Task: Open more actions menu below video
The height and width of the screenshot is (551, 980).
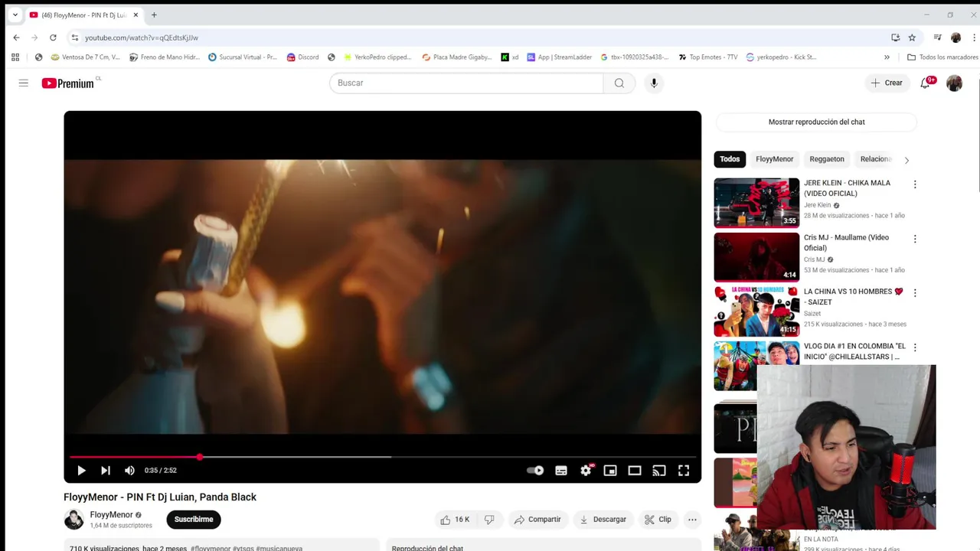Action: coord(692,520)
